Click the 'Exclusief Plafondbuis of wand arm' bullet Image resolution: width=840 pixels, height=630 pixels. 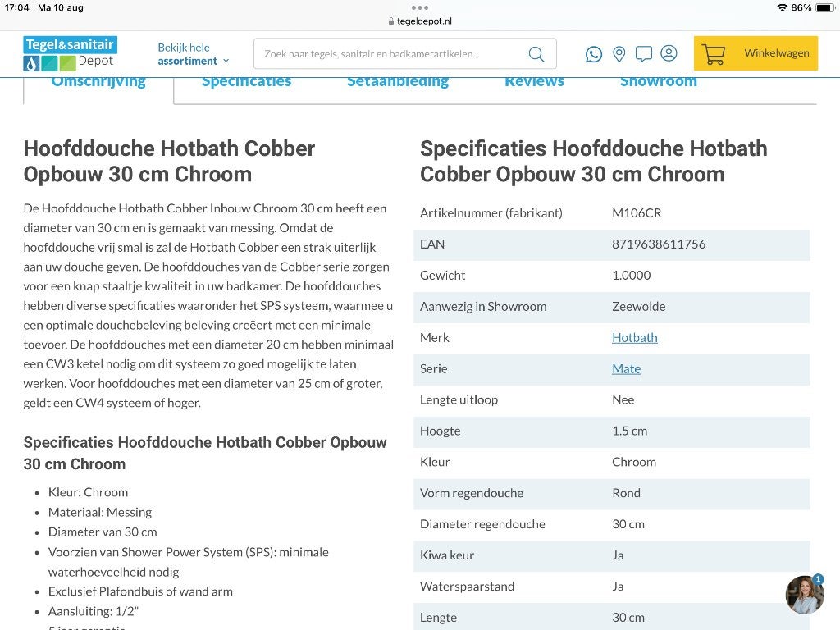[x=140, y=591]
